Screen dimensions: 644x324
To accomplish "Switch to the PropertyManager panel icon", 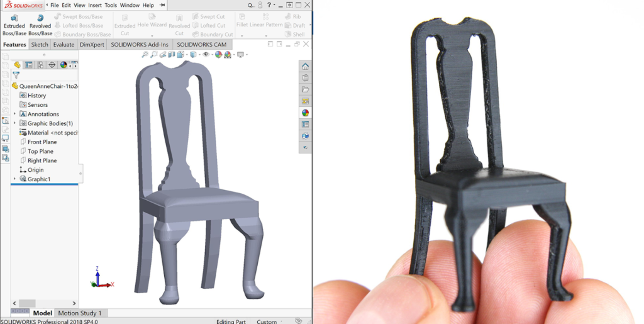I will tap(29, 65).
